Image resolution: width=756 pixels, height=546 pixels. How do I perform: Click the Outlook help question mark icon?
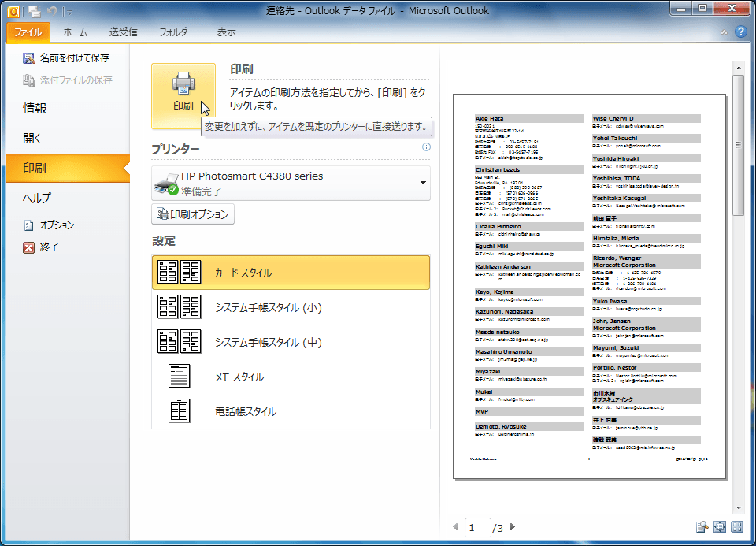coord(741,32)
